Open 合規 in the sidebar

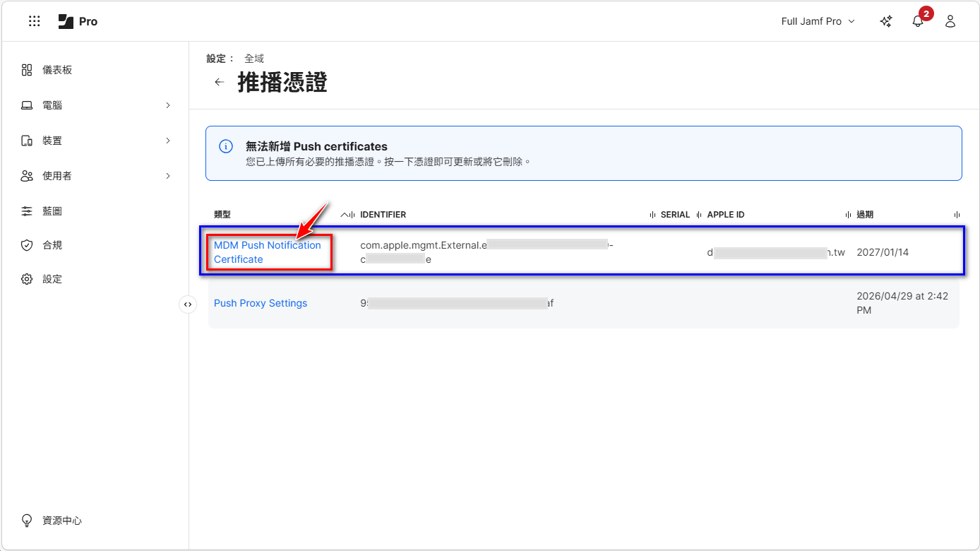tap(52, 245)
